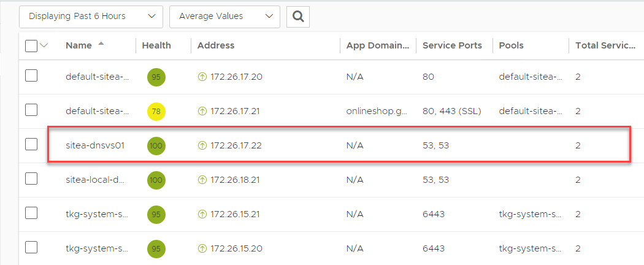644x265 pixels.
Task: Click health score 100 badge for sitea-dnsvs01
Action: coord(156,146)
